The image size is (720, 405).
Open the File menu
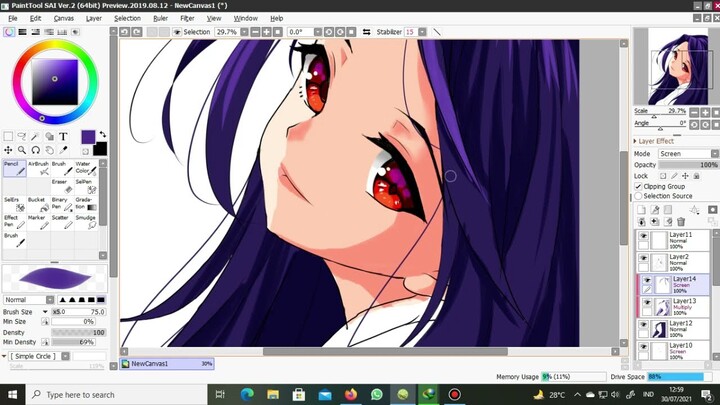pyautogui.click(x=13, y=18)
